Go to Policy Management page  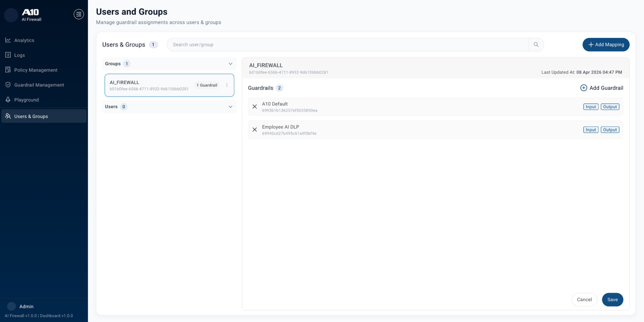[36, 70]
